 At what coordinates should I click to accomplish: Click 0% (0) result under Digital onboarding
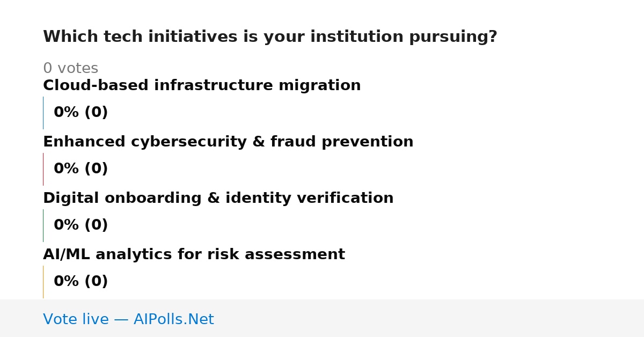point(81,225)
